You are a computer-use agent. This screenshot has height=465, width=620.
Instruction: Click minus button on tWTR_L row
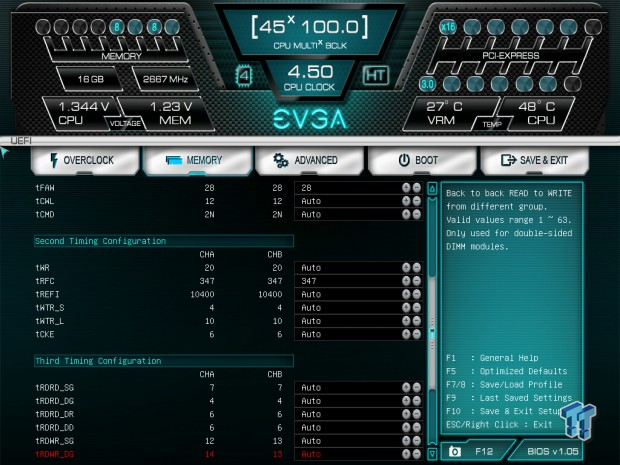[417, 321]
